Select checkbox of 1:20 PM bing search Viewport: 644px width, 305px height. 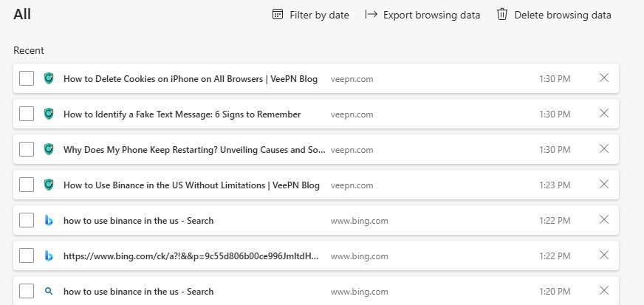coord(27,291)
